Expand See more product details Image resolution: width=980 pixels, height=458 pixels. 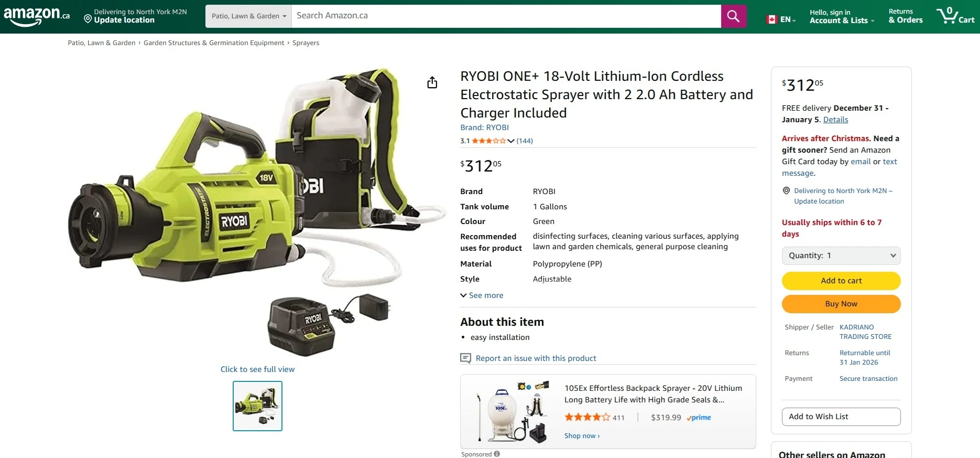tap(482, 295)
